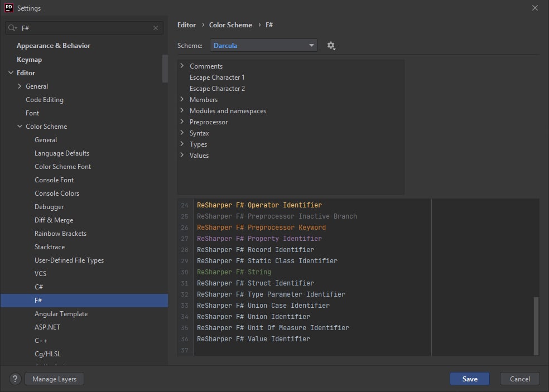Select the F# color scheme page
This screenshot has height=392, width=549.
point(84,301)
